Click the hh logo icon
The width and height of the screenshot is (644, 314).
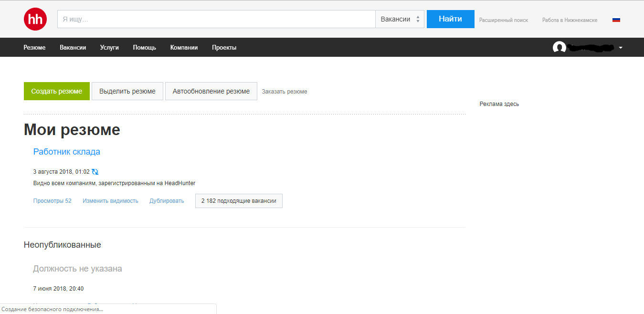[35, 19]
